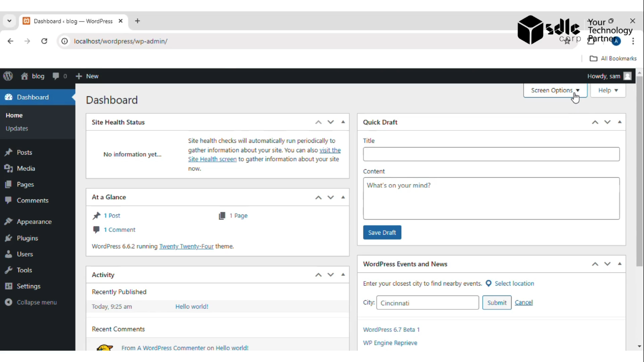Toggle Site Health Status panel triangle

343,122
